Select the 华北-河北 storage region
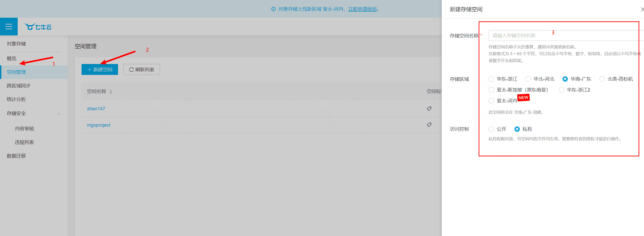644x236 pixels. (528, 79)
